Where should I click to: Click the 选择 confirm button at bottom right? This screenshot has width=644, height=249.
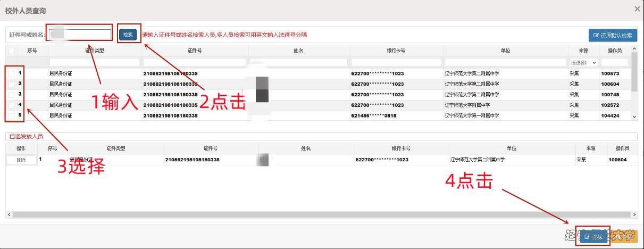[593, 237]
